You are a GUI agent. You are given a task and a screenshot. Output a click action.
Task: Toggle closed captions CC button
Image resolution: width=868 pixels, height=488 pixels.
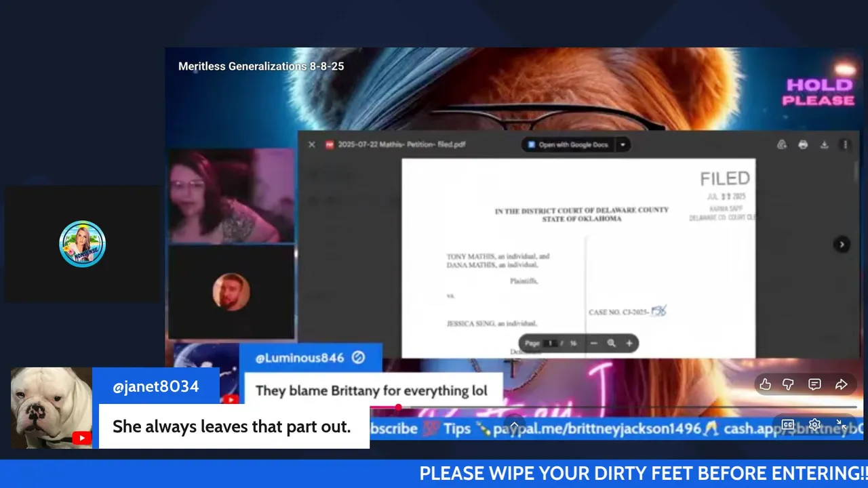788,425
